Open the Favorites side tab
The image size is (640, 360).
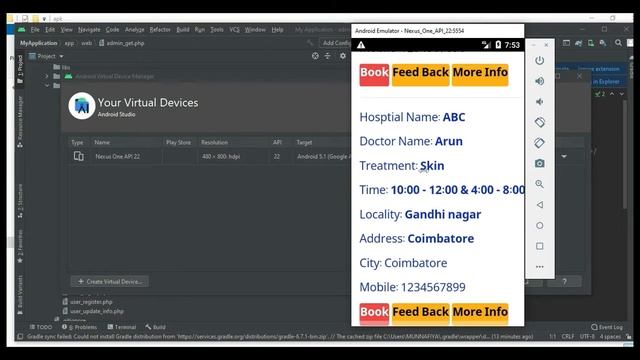(20, 247)
